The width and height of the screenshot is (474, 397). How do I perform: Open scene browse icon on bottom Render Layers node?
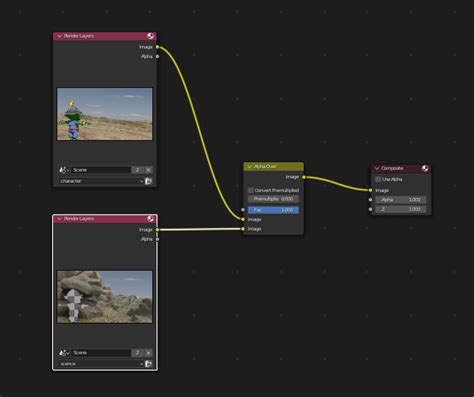tap(64, 353)
